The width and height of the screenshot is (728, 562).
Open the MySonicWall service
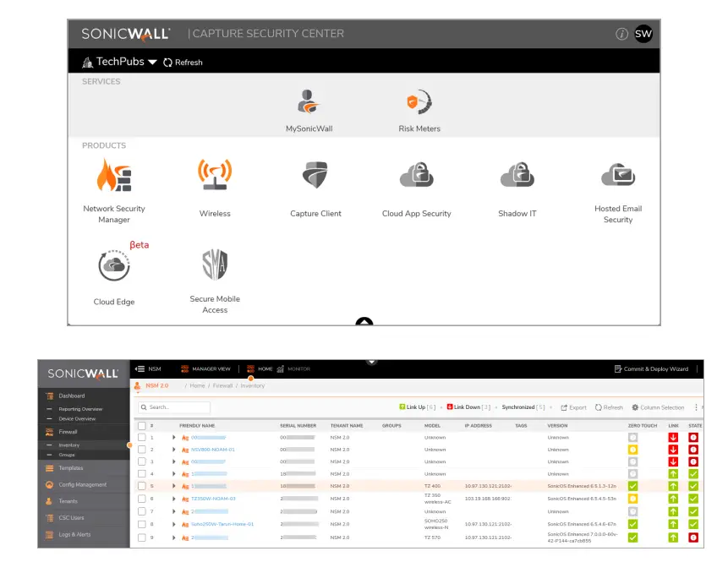[x=309, y=111]
